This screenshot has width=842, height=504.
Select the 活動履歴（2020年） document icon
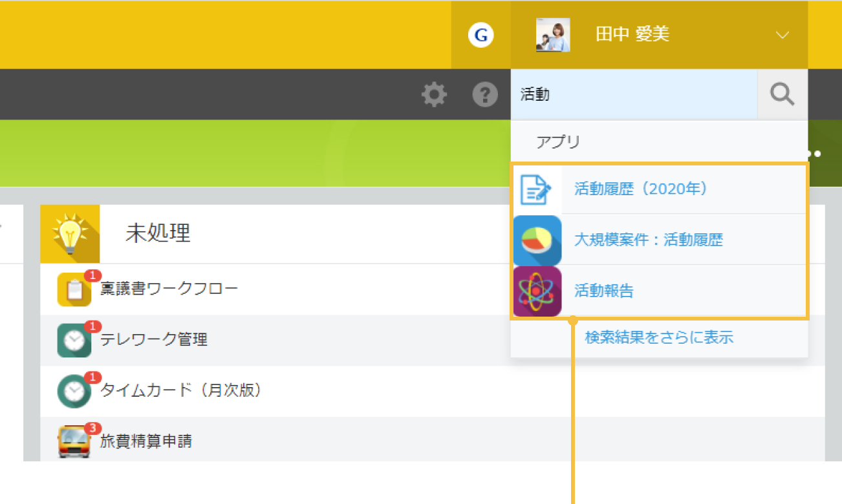[x=537, y=188]
